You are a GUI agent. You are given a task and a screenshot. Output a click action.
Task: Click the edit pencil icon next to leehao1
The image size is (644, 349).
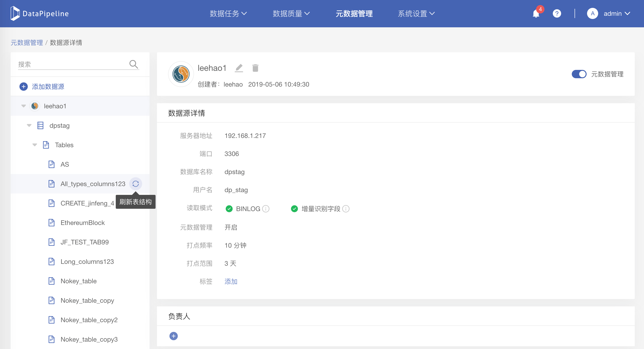pyautogui.click(x=239, y=68)
